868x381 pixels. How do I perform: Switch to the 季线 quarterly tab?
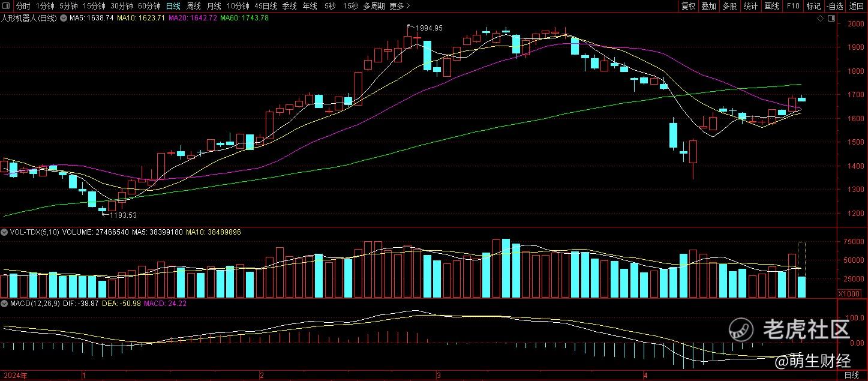290,6
